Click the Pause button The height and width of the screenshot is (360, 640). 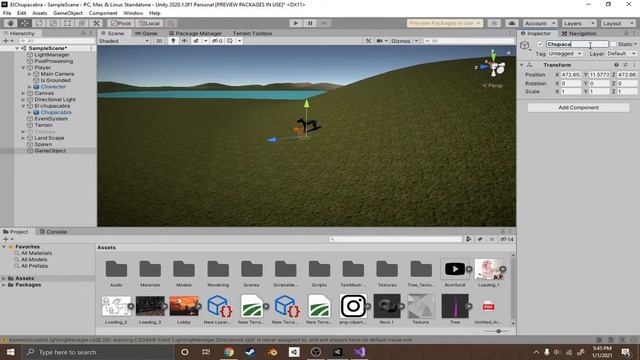(x=310, y=23)
